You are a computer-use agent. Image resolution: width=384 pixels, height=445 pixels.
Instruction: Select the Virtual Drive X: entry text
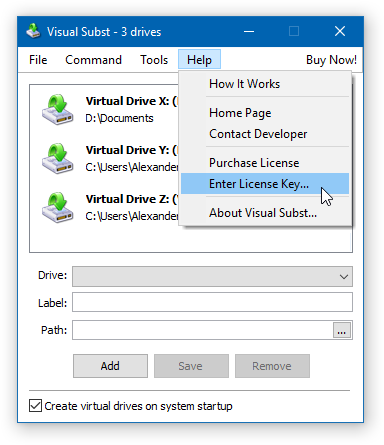pos(132,101)
